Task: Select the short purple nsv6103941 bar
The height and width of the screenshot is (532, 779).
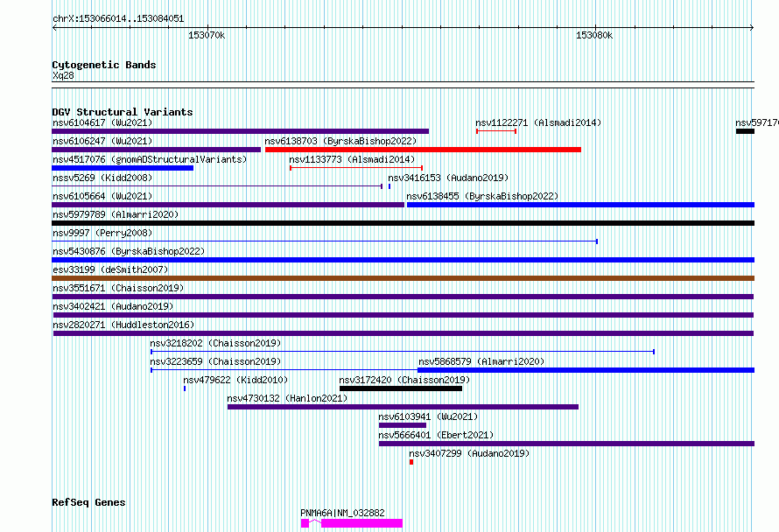Action: click(x=403, y=425)
